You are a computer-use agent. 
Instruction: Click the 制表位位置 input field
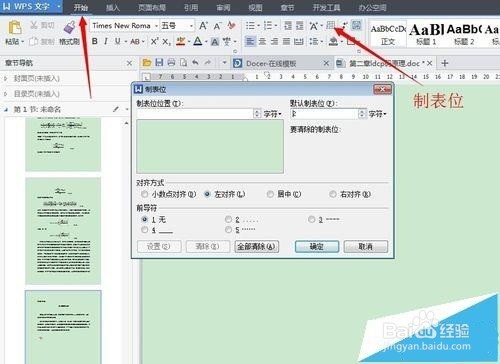click(195, 114)
